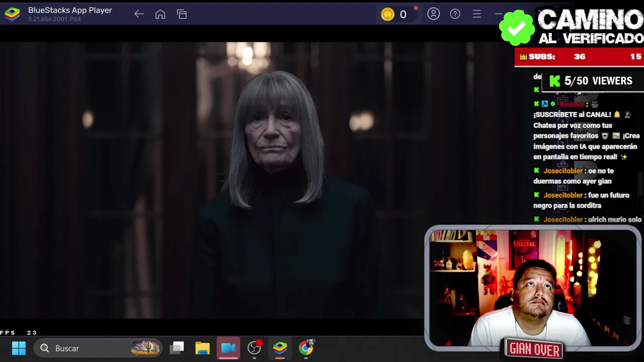Open File Explorer from the taskbar
Viewport: 644px width, 362px height.
pos(203,348)
